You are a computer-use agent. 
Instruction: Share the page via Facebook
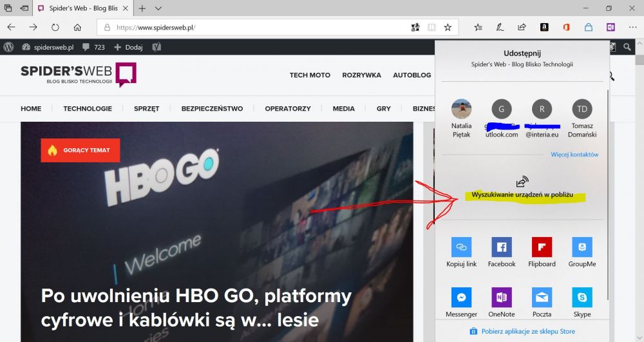(502, 252)
